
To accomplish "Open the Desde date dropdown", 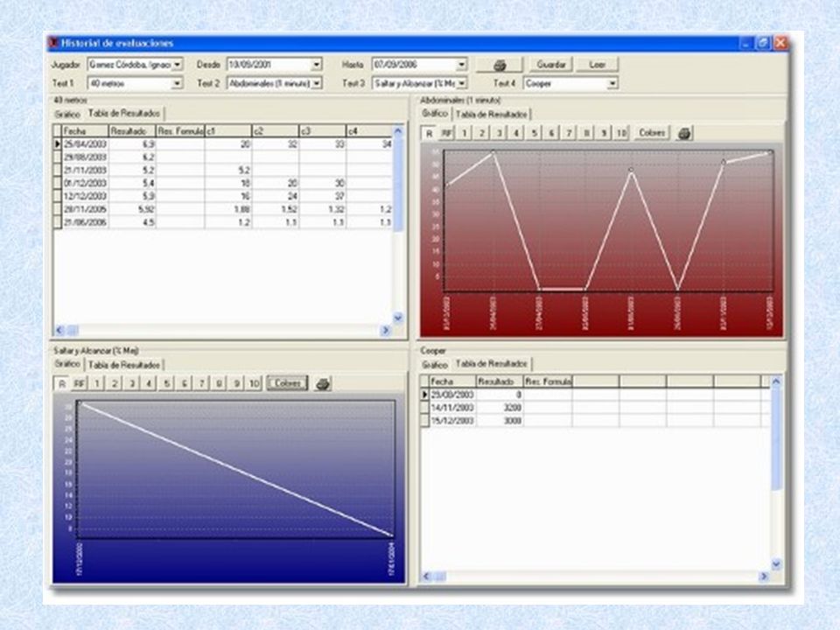I will tap(317, 65).
